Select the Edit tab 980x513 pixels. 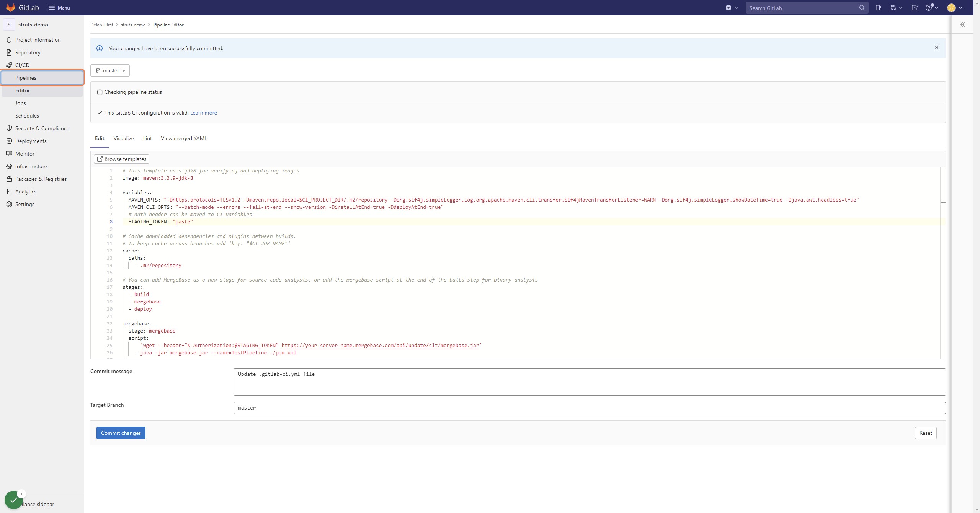[100, 138]
